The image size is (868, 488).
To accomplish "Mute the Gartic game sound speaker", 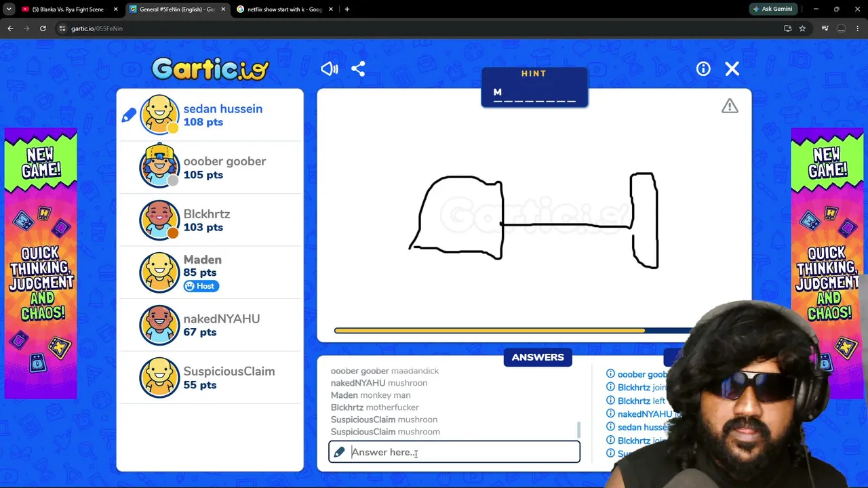I will click(x=330, y=68).
